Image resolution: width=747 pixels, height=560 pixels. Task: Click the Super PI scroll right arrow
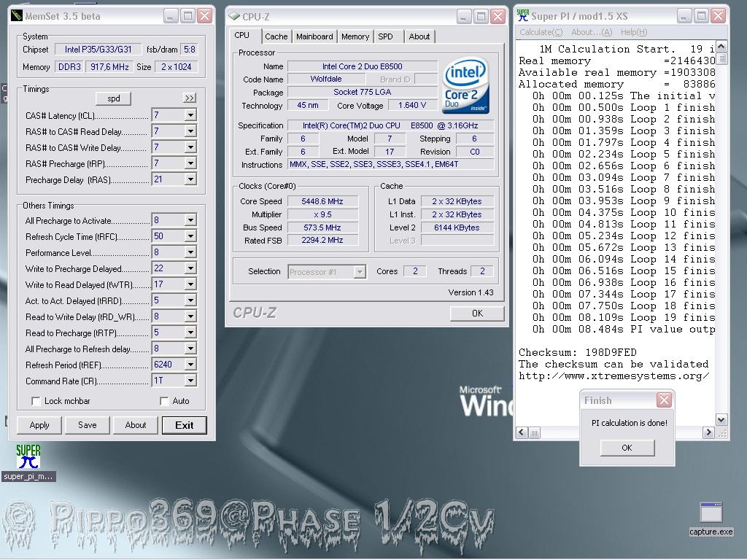pos(708,432)
